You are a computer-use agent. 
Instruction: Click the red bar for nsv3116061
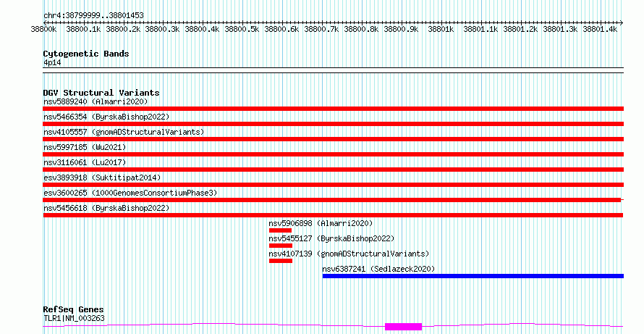click(334, 170)
